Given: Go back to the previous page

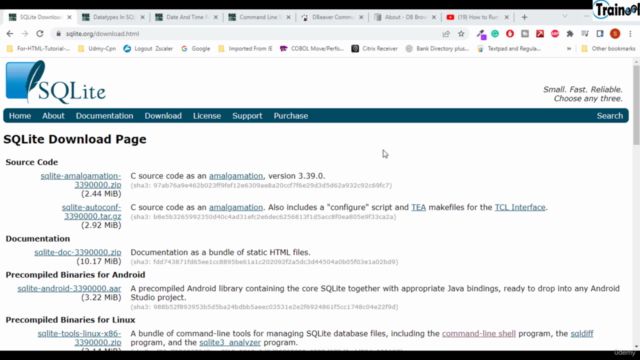Looking at the screenshot, I should click(x=10, y=34).
